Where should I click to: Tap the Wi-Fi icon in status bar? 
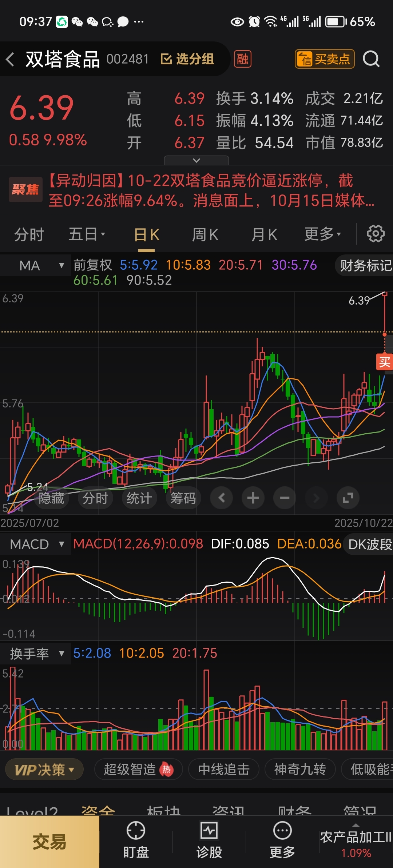(271, 22)
